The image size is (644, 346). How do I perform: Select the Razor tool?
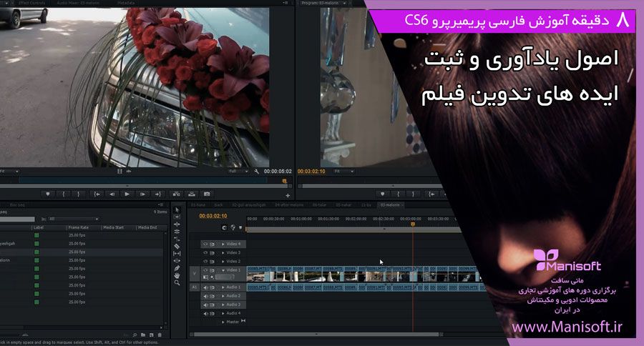177,246
